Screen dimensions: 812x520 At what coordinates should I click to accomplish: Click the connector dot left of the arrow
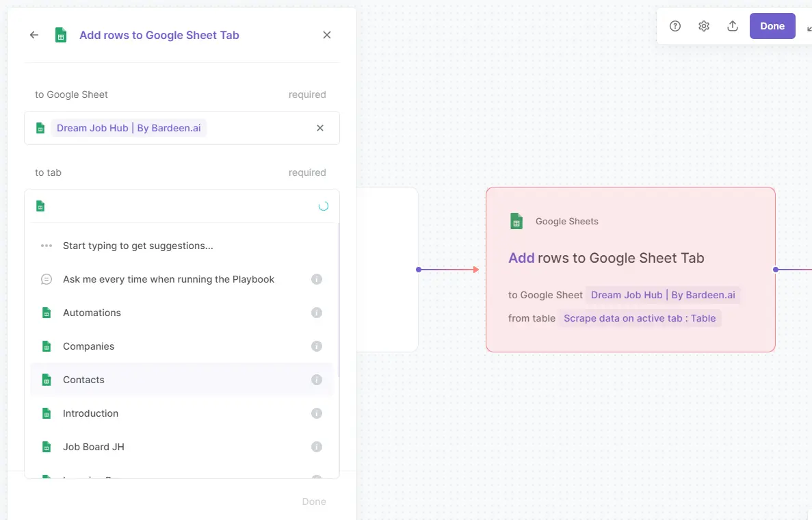419,270
